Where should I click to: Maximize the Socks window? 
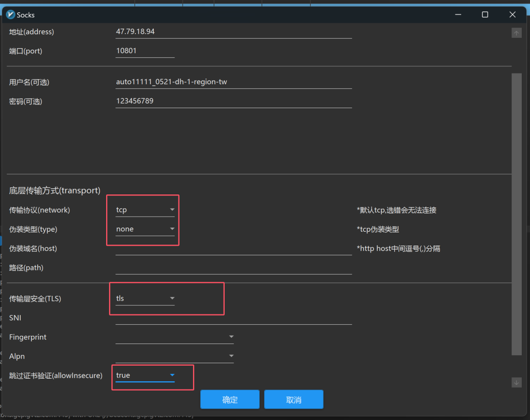click(x=485, y=14)
